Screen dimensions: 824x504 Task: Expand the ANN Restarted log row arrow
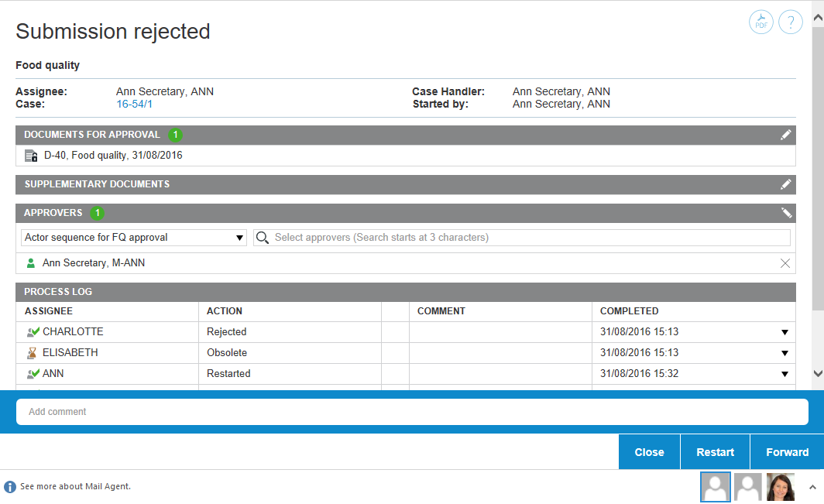pyautogui.click(x=784, y=374)
